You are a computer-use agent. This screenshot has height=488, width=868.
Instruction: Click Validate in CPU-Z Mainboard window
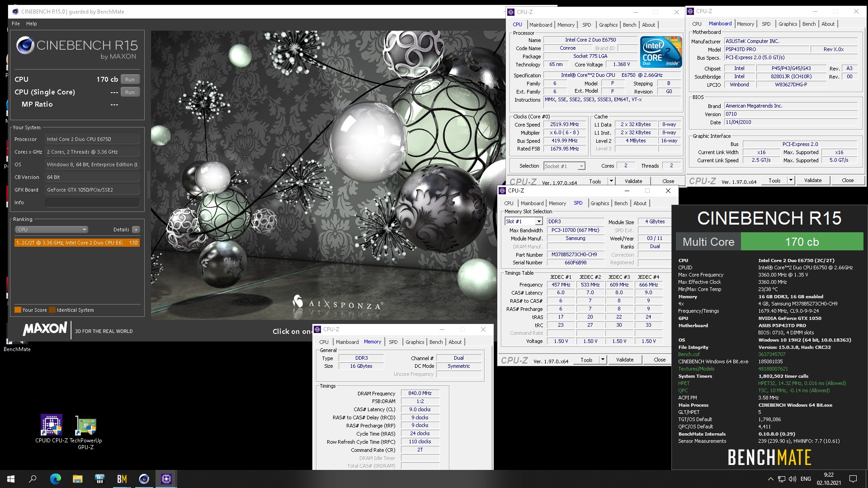coord(812,180)
